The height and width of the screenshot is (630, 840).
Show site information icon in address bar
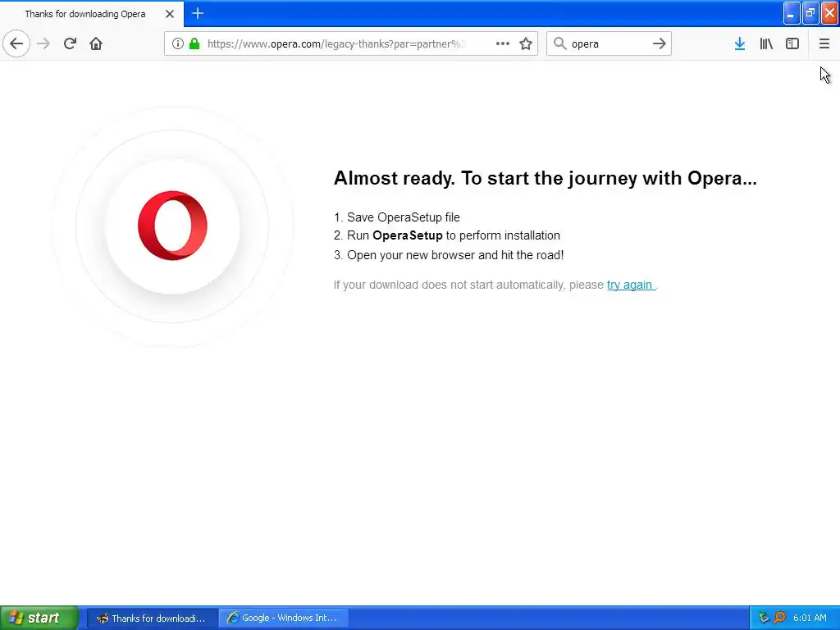pyautogui.click(x=178, y=43)
